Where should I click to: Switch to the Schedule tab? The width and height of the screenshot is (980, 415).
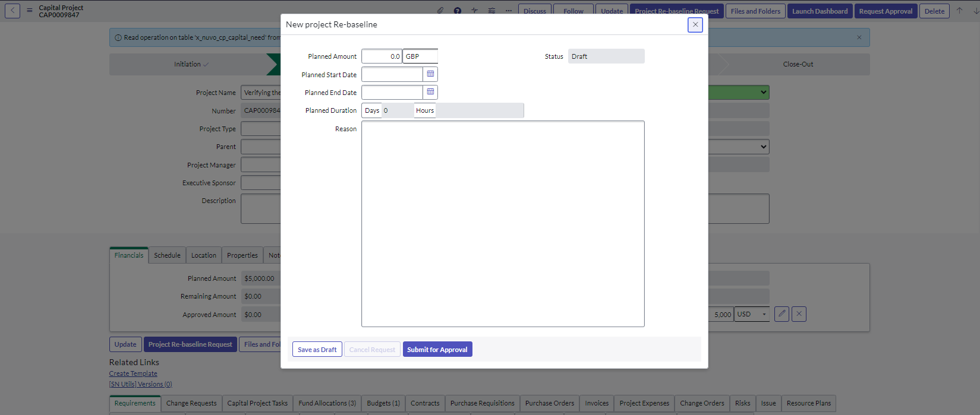click(x=167, y=255)
